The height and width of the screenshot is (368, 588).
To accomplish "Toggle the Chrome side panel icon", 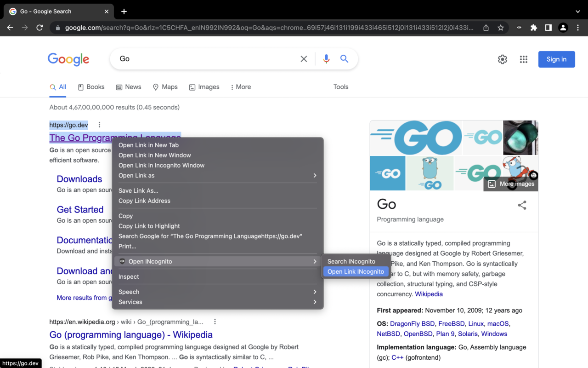I will 548,28.
